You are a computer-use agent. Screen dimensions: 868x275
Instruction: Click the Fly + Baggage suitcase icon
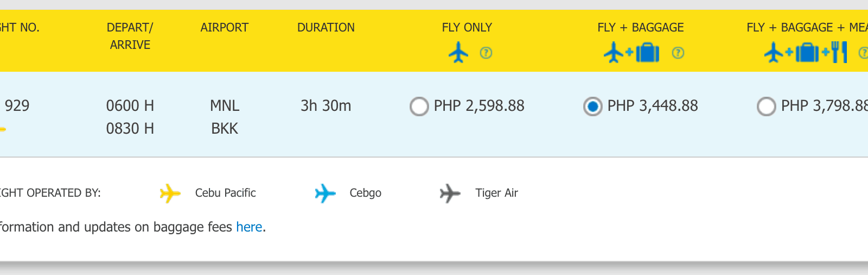(647, 53)
